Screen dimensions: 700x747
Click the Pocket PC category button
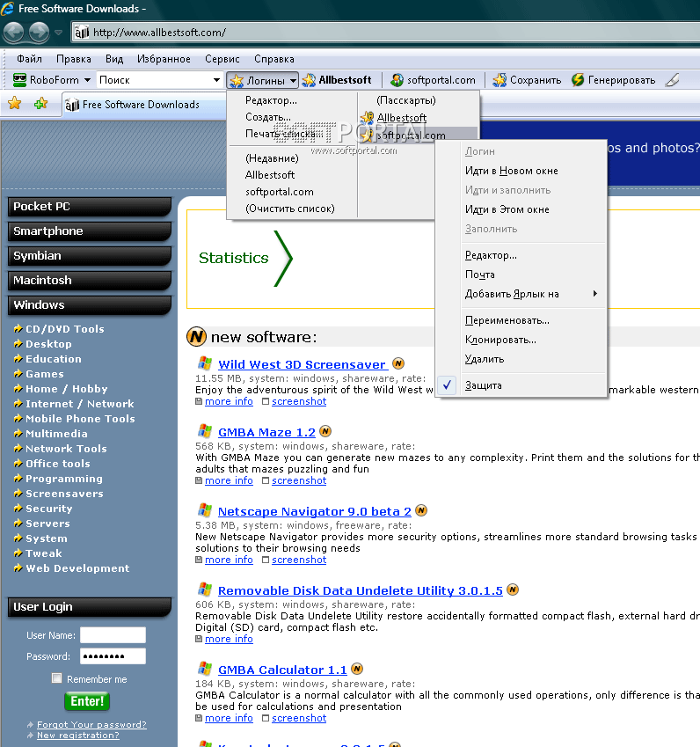[x=90, y=206]
